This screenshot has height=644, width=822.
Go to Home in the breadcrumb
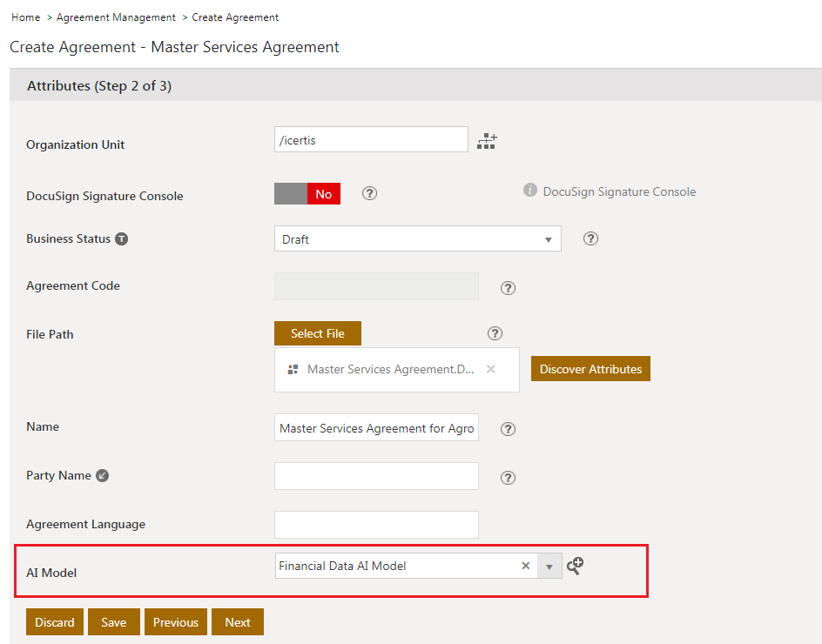coord(25,17)
